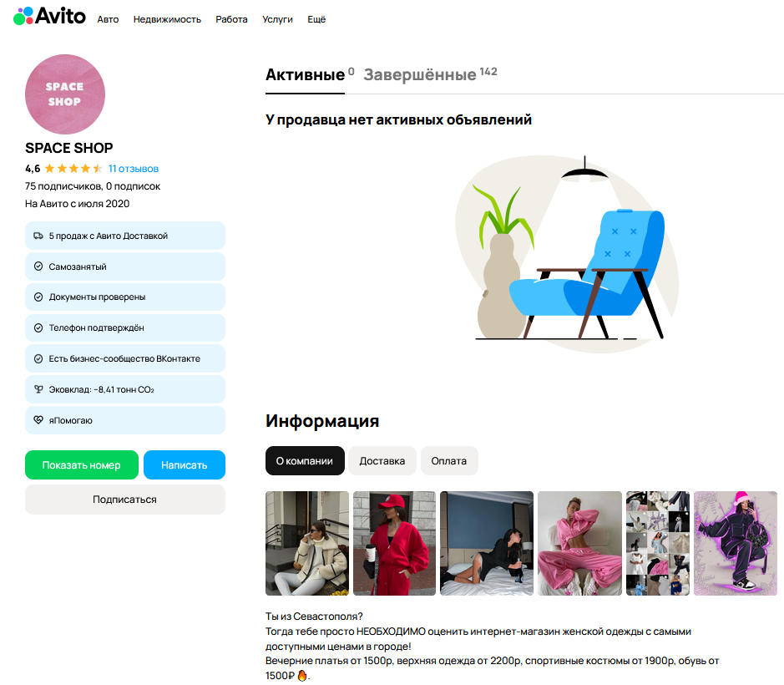
Task: Select the Оплата info tab
Action: (449, 461)
